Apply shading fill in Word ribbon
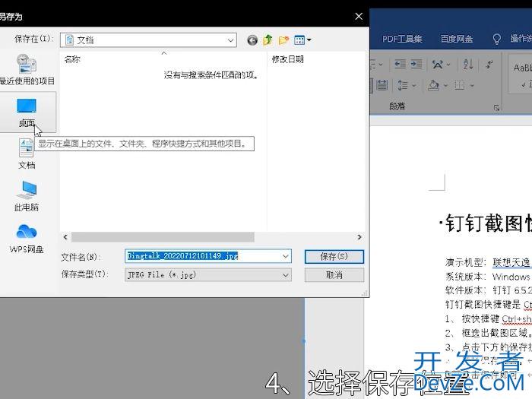The width and height of the screenshot is (532, 399). tap(434, 85)
